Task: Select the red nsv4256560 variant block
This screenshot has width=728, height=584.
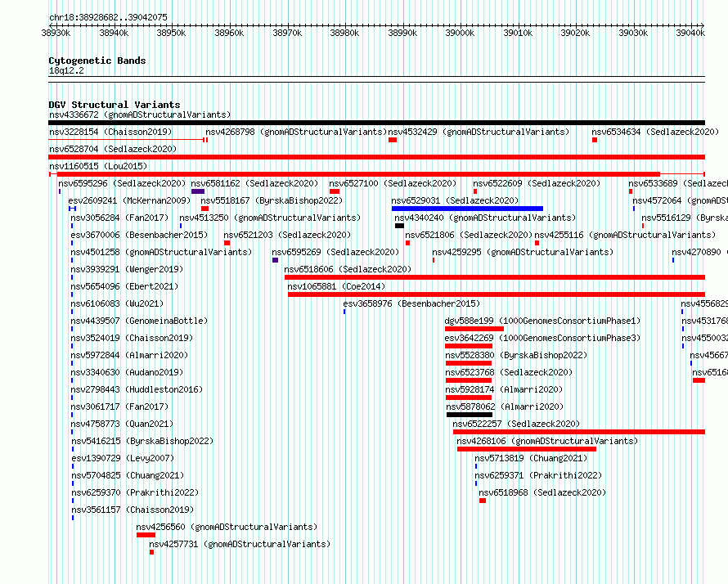Action: [146, 535]
